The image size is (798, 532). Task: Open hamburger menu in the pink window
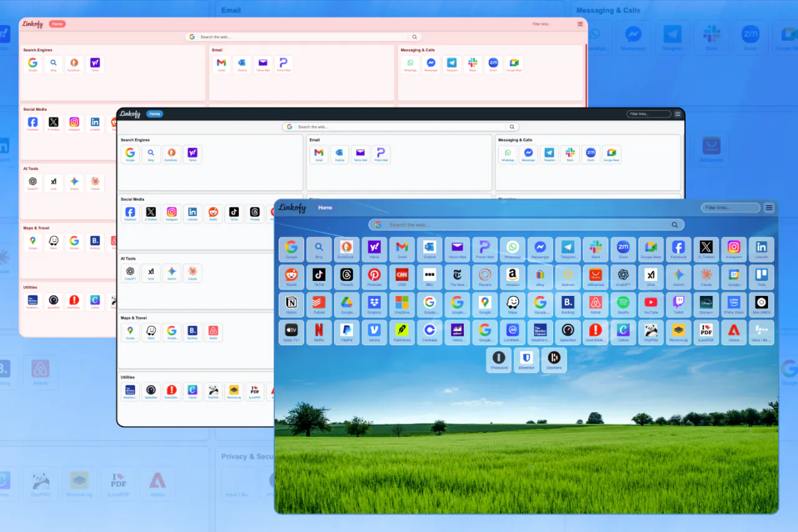pyautogui.click(x=580, y=24)
